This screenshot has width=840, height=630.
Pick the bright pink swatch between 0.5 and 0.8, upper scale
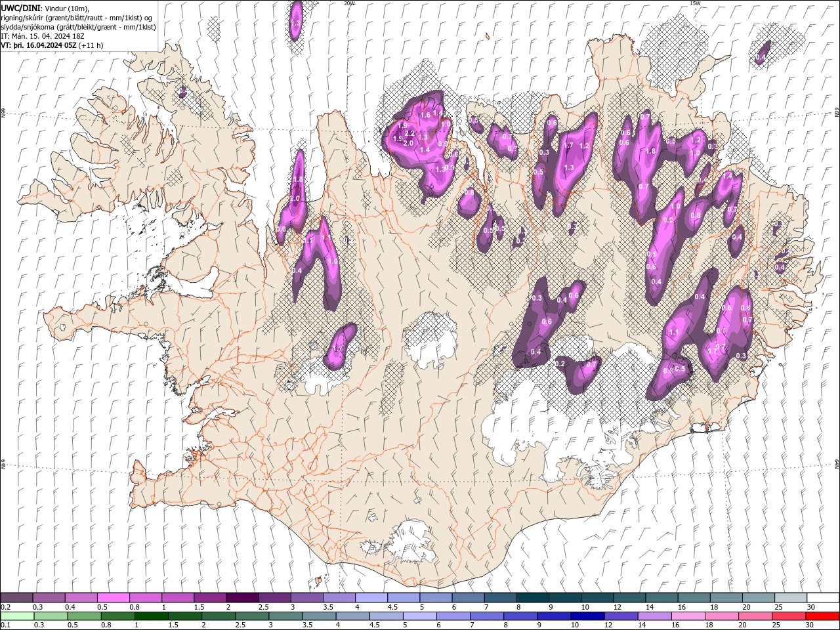tap(113, 598)
